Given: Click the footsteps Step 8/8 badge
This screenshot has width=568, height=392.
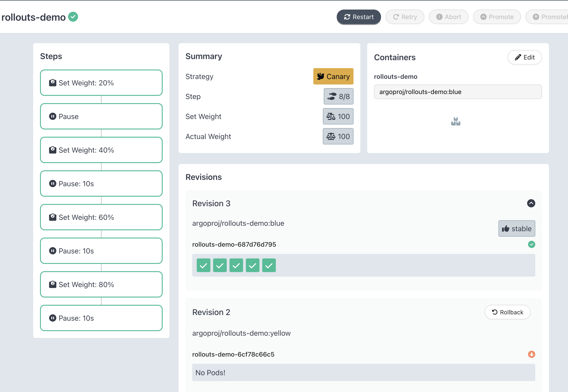Looking at the screenshot, I should coord(338,97).
